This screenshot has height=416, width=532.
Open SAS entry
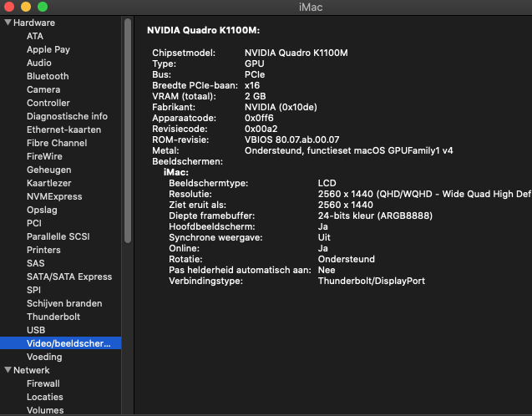36,263
